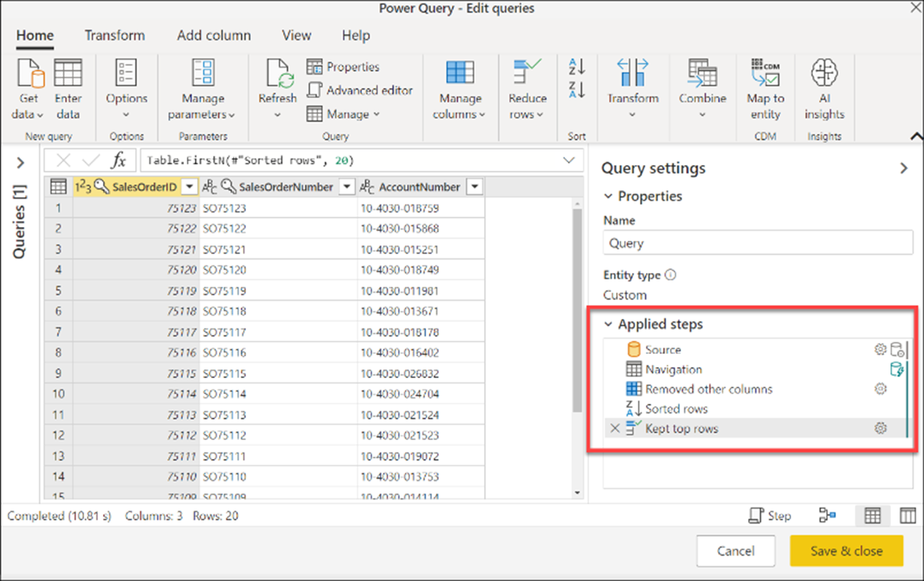
Task: Open Manage parameters
Action: pos(201,90)
